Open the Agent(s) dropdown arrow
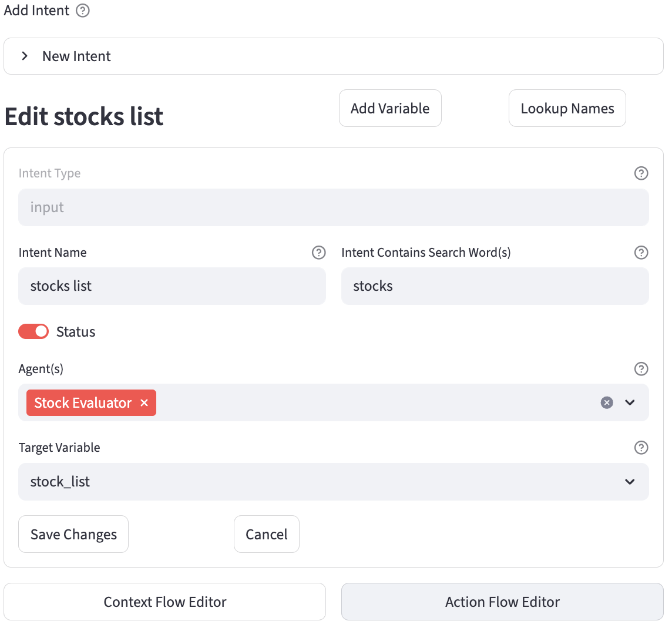 tap(630, 402)
